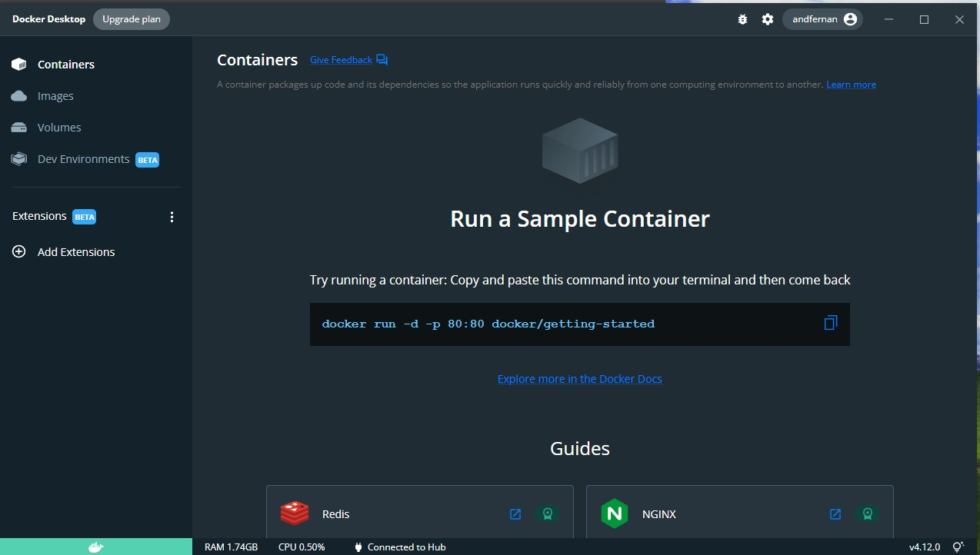The width and height of the screenshot is (980, 555).
Task: Open the tips lightbulb icon
Action: 958,547
